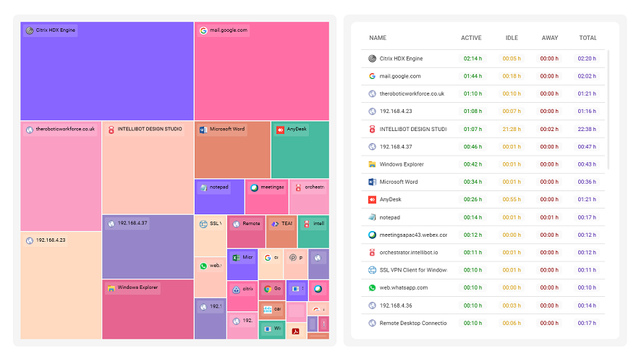The width and height of the screenshot is (644, 362).
Task: Click the 192.168.4.37 name in the table
Action: 396,147
